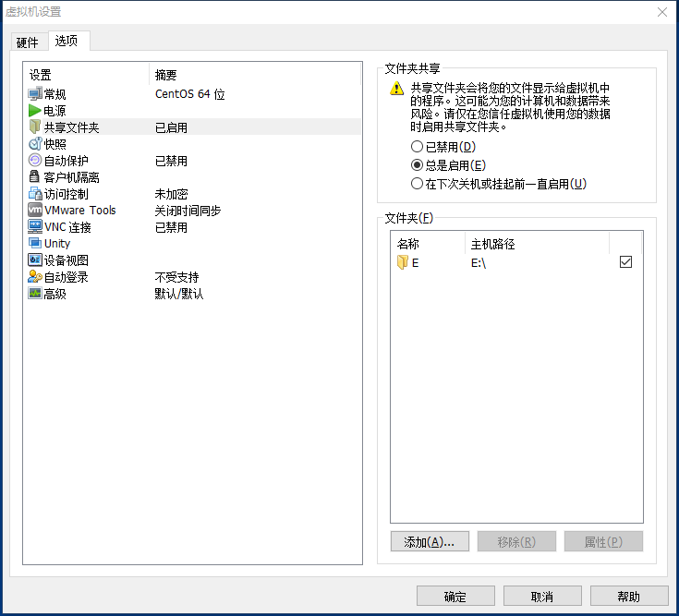Screen dimensions: 679x616
Task: Confirm with the 确定 button
Action: 455,597
